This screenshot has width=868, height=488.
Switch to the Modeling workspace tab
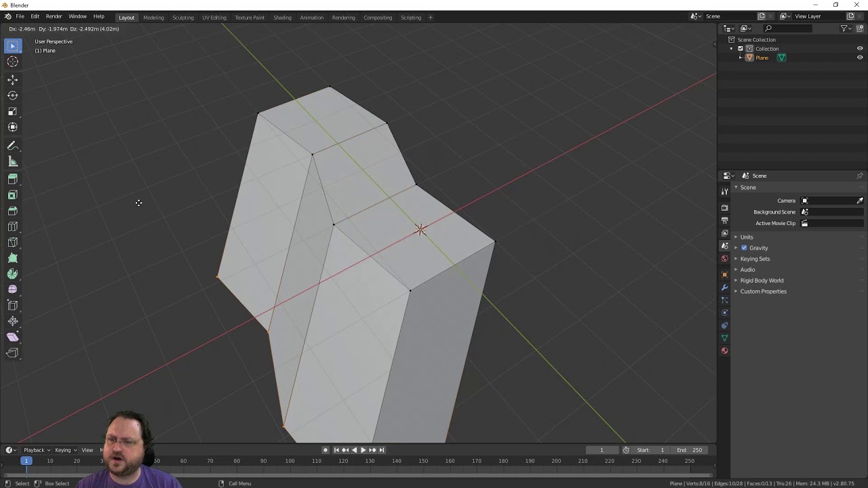click(x=153, y=18)
